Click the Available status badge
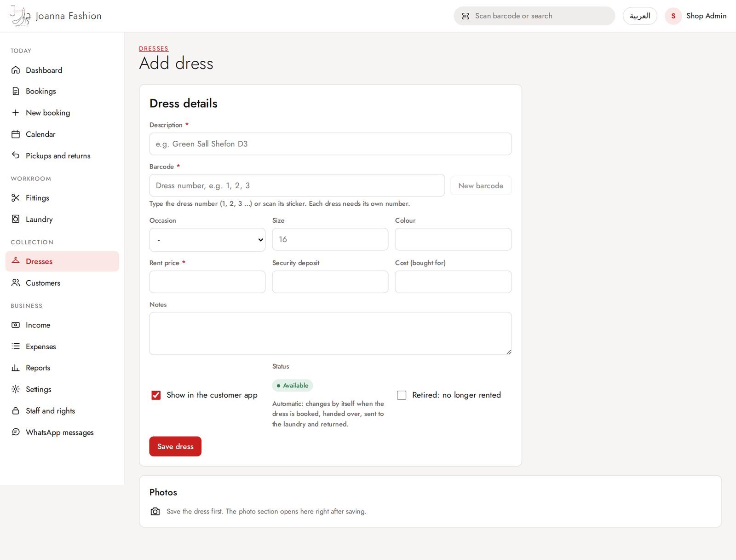This screenshot has width=736, height=560. coord(293,386)
